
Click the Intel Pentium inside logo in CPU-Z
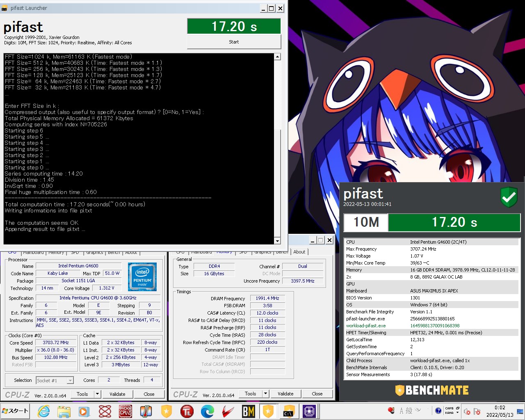click(142, 277)
